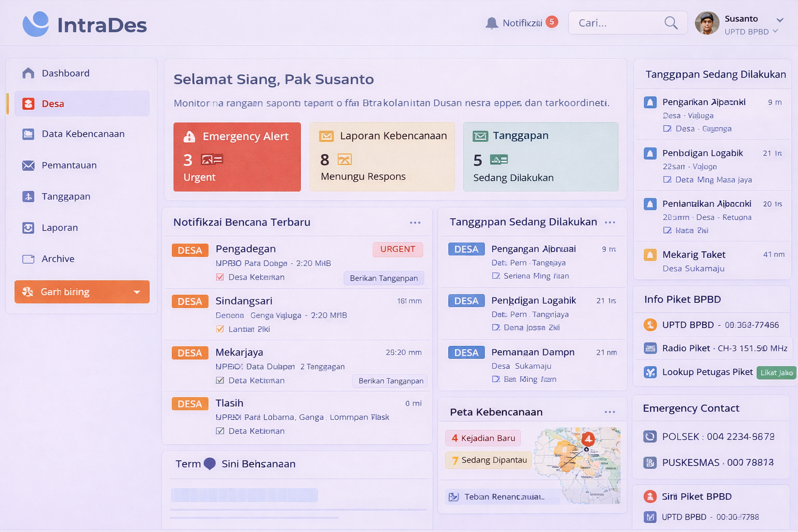Click Berikan Tangenpan button for Pengadegan
798x532 pixels.
point(383,278)
